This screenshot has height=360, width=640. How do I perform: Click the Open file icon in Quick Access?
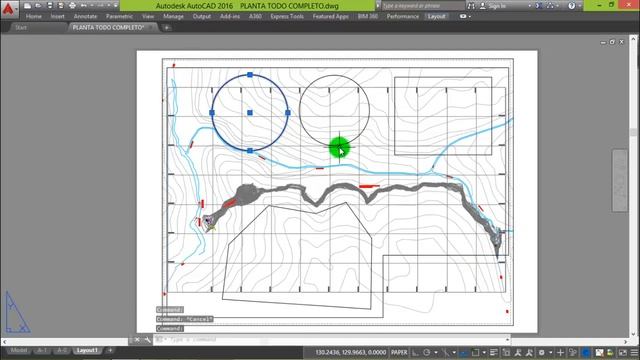pos(38,6)
